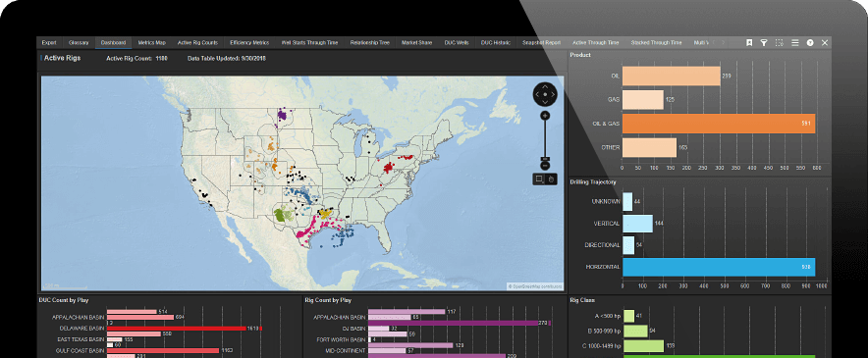Zoom out using the map minus button

[x=545, y=166]
